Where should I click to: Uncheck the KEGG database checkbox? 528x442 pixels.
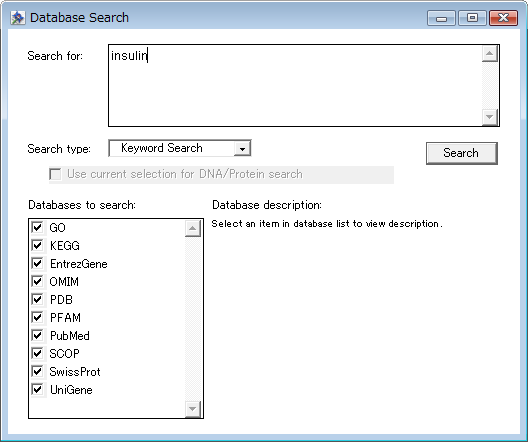(37, 245)
